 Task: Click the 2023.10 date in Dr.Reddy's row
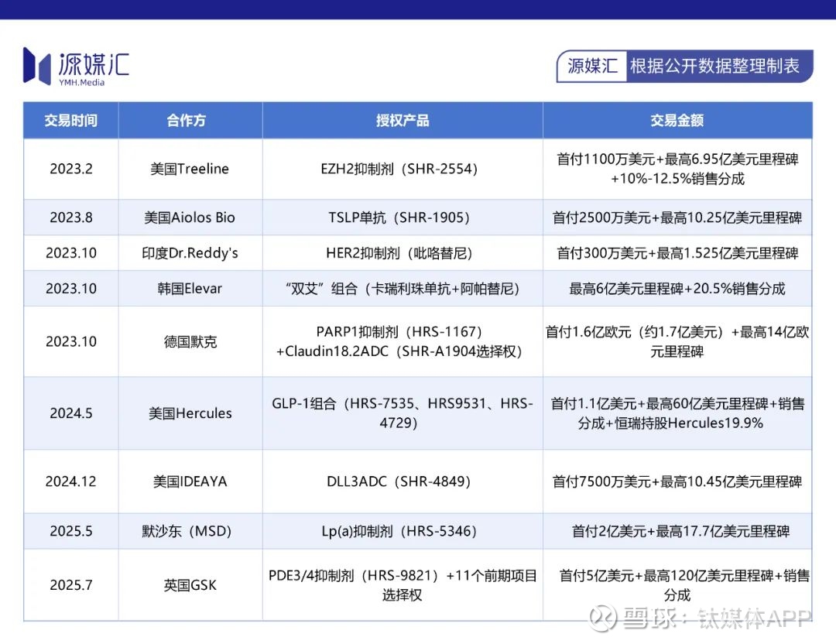(71, 252)
